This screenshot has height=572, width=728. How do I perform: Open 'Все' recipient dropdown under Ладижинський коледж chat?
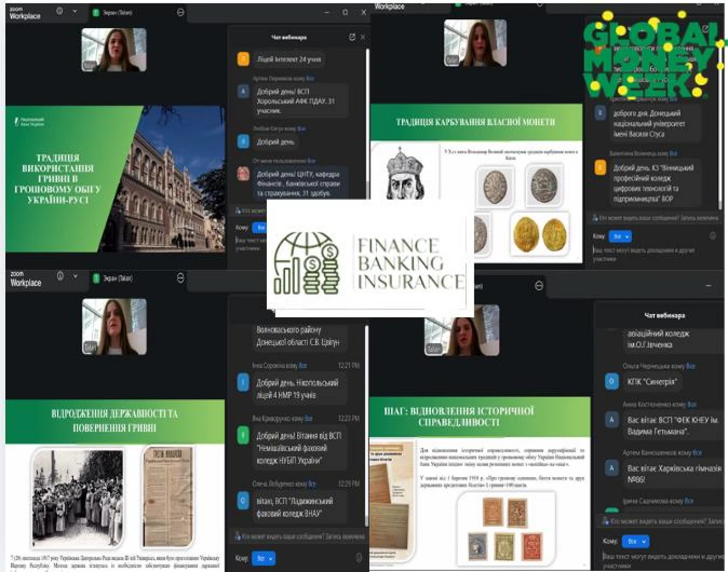tap(264, 558)
